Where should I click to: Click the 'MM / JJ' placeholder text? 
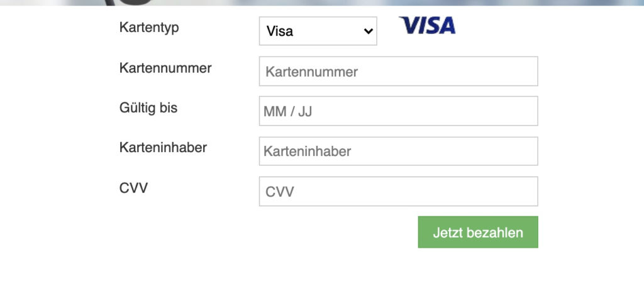pyautogui.click(x=288, y=112)
